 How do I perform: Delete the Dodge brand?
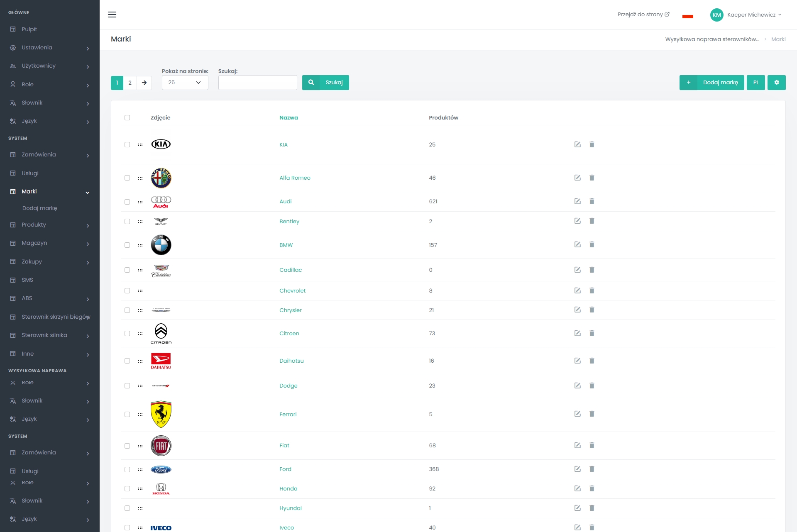coord(592,386)
